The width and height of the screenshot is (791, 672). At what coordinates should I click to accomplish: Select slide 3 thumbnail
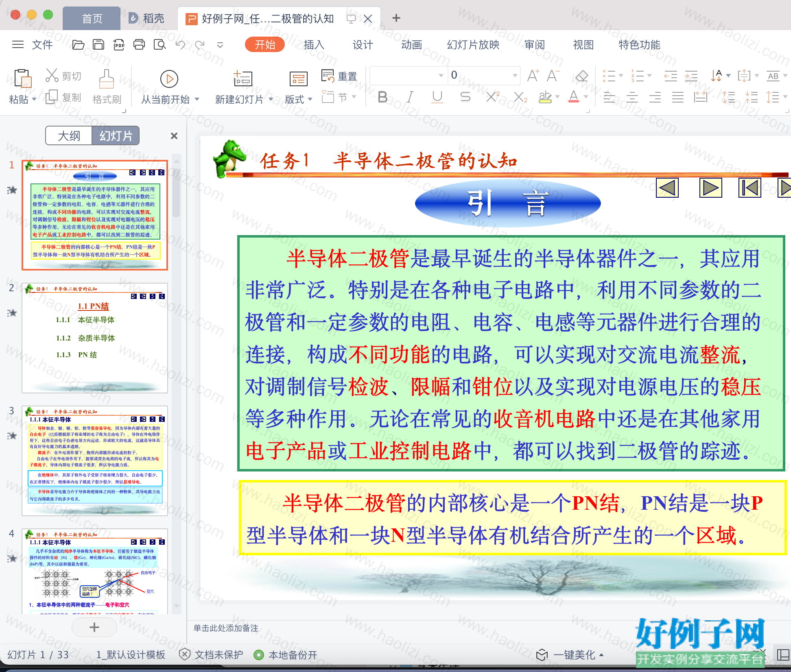(95, 461)
